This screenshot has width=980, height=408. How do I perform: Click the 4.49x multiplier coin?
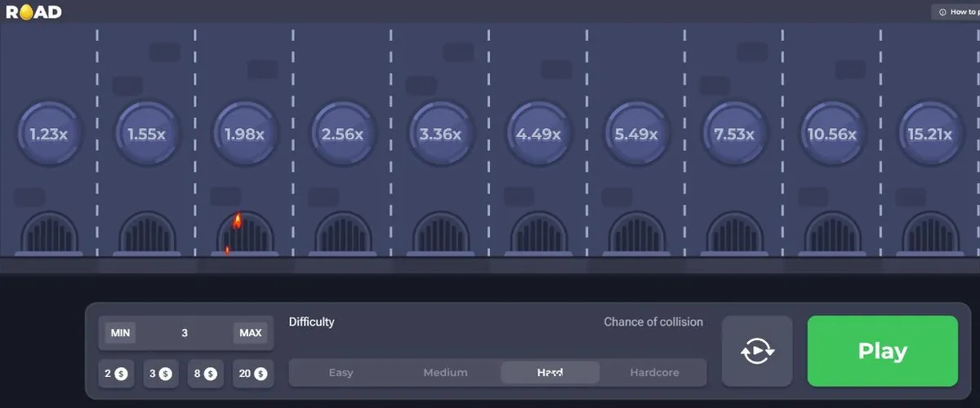(x=539, y=135)
